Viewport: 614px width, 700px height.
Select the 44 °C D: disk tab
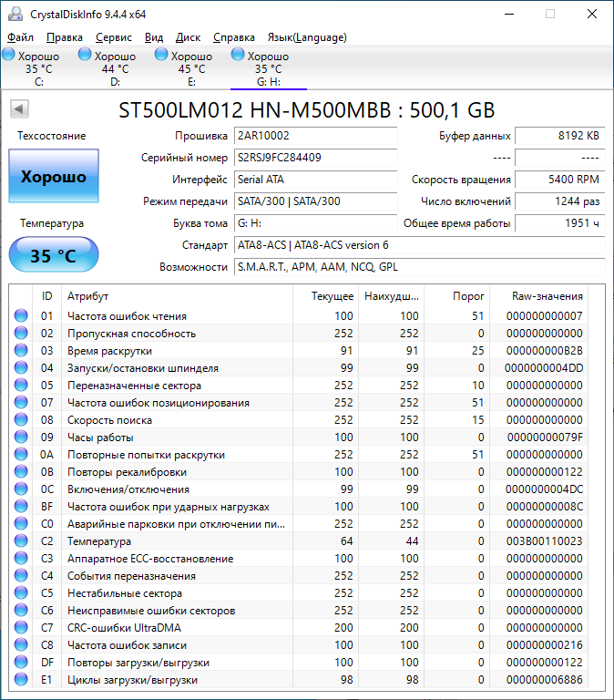(x=115, y=68)
